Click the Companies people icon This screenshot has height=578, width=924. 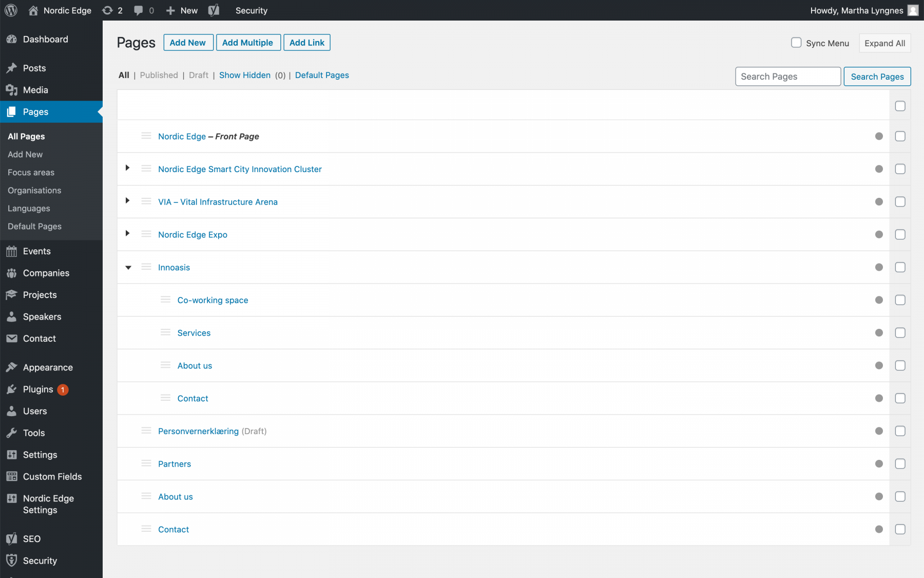(12, 273)
